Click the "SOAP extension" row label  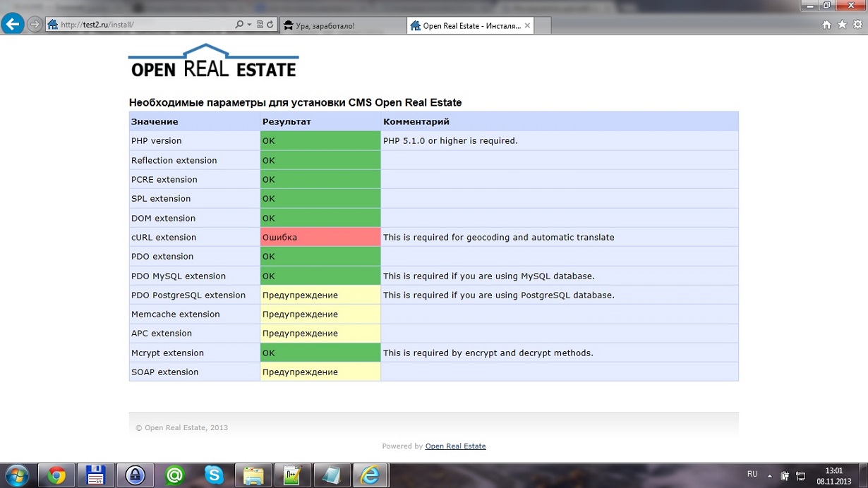(x=165, y=372)
